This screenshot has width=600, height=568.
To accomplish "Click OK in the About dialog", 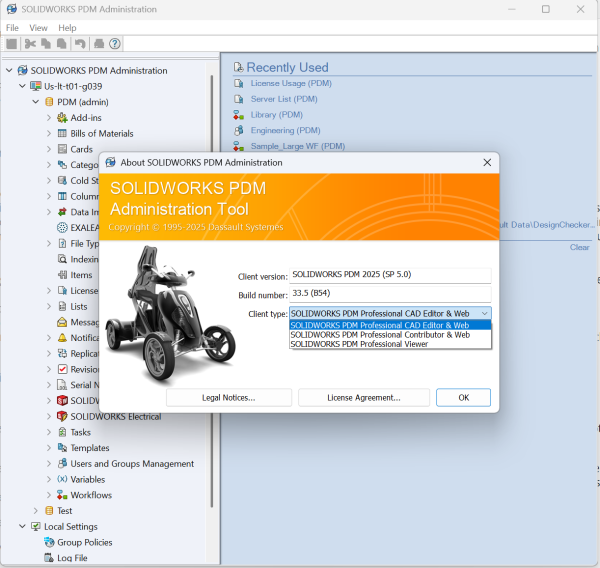I will tap(463, 398).
